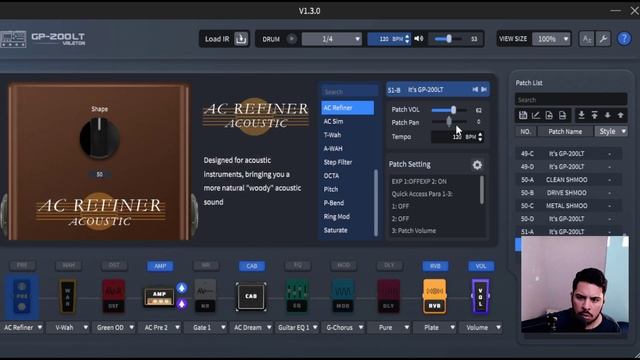Toggle the CAB module off
Screen dimensions: 640x360
click(252, 266)
